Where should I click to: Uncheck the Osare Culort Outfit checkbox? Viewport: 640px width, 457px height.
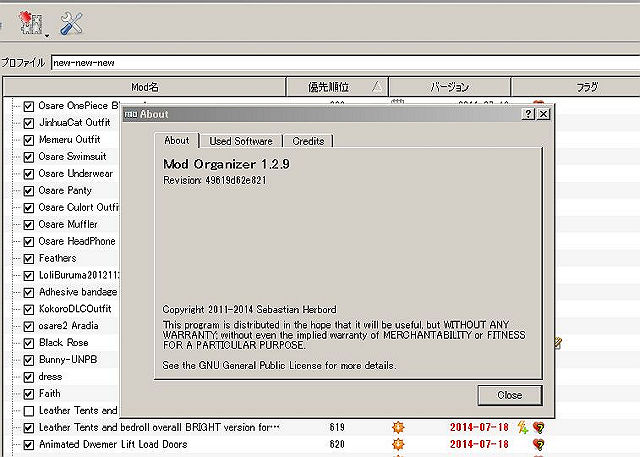coord(29,208)
